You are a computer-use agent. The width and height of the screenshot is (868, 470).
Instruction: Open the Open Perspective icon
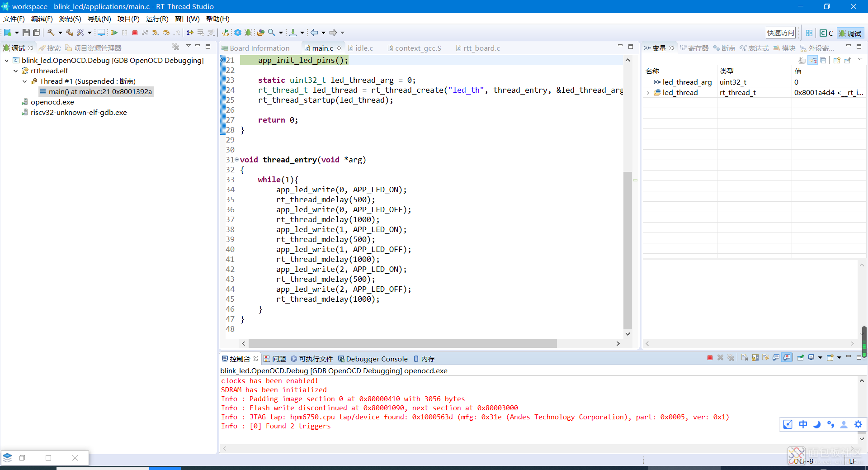(809, 33)
